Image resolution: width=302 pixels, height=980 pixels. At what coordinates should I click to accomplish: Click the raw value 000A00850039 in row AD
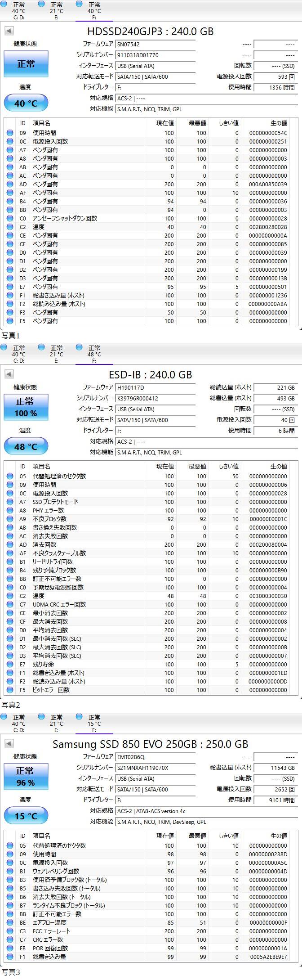click(268, 184)
